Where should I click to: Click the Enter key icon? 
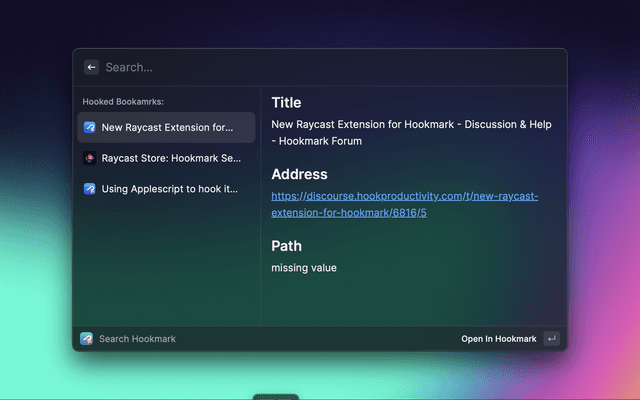(x=551, y=339)
